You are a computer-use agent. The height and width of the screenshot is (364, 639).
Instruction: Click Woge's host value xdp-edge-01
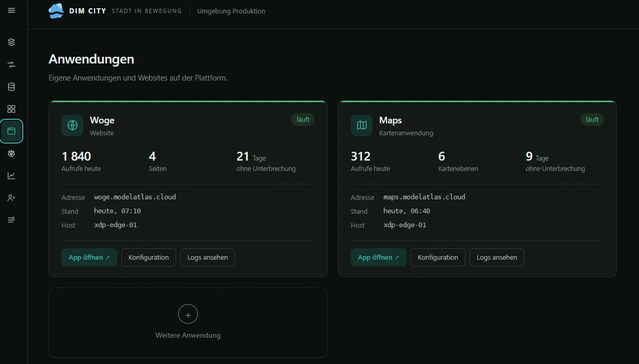point(116,225)
